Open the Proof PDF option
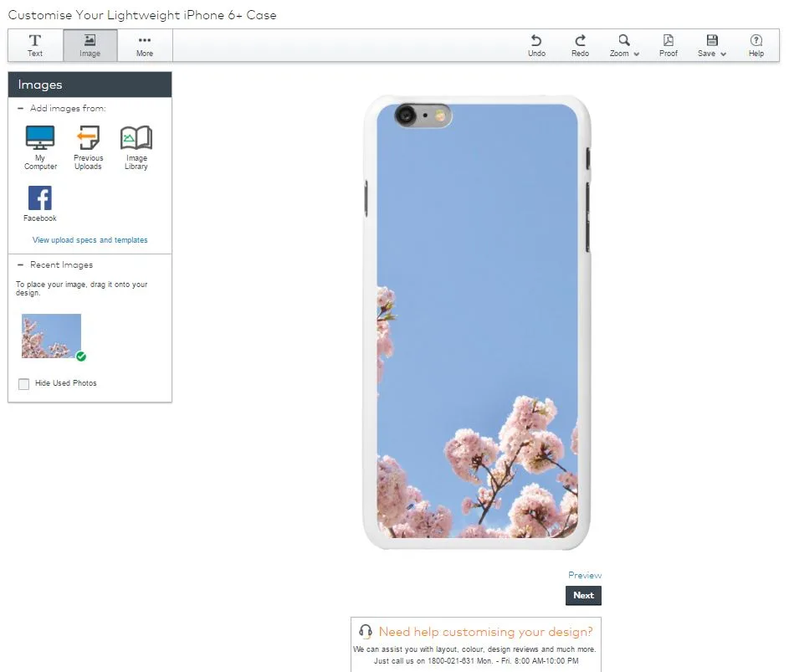789x672 pixels. 668,45
